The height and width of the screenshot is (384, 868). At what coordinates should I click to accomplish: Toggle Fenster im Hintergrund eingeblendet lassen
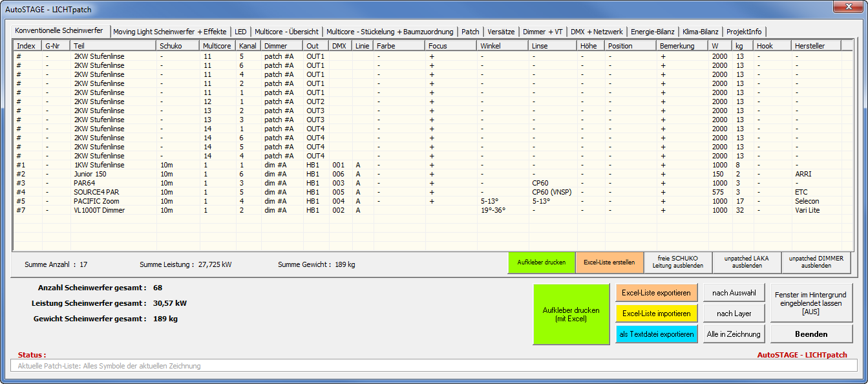click(x=811, y=303)
